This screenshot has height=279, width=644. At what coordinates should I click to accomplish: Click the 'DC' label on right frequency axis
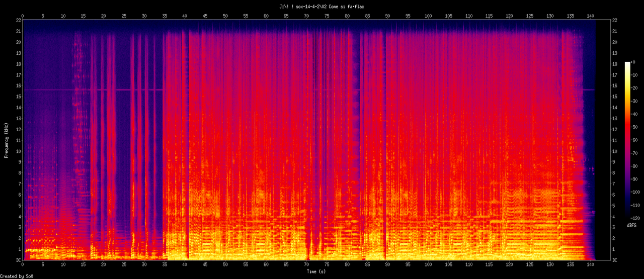pos(615,260)
